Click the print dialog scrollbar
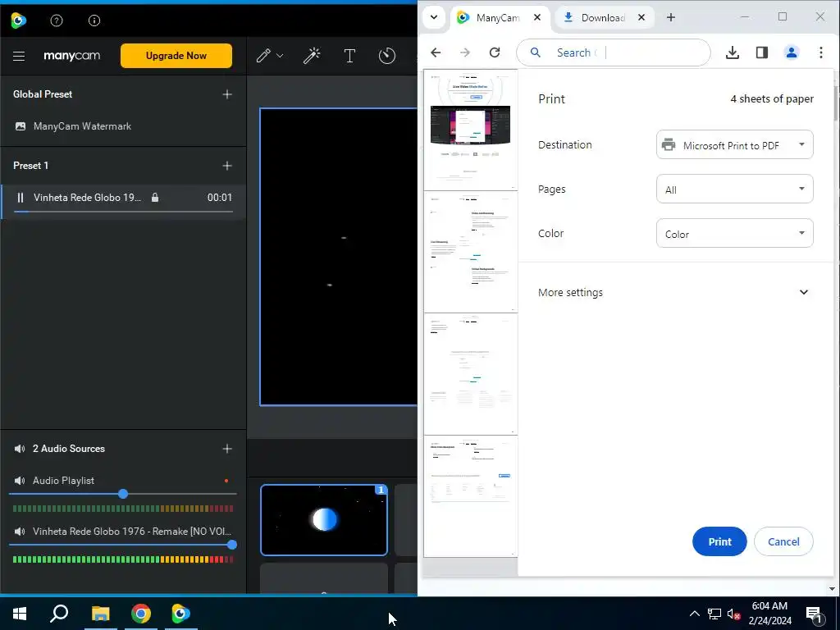 (836, 102)
